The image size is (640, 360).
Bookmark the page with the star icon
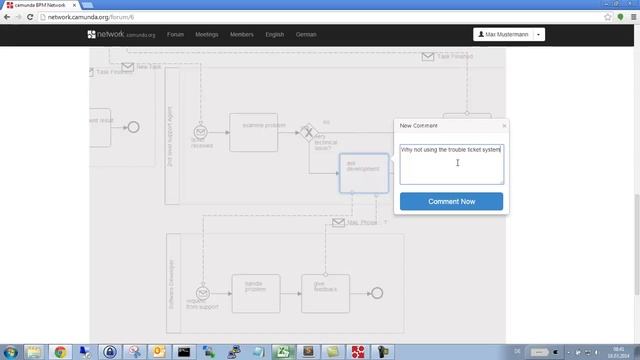point(608,17)
